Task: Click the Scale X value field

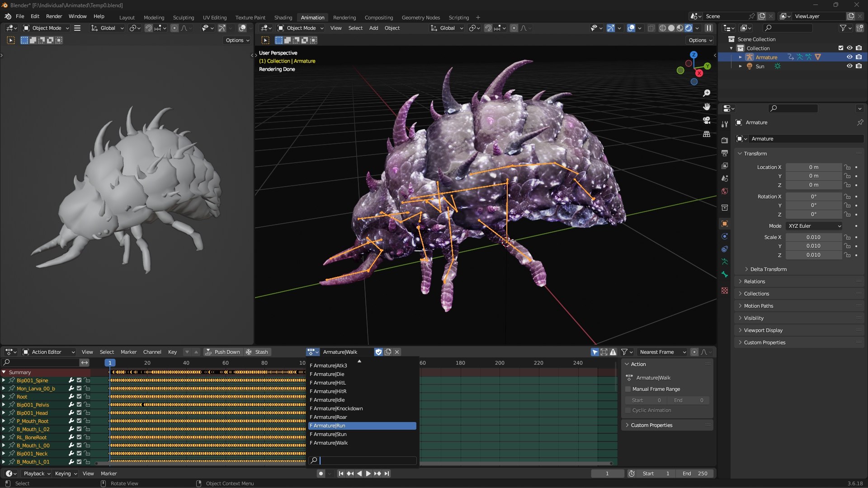Action: (813, 237)
